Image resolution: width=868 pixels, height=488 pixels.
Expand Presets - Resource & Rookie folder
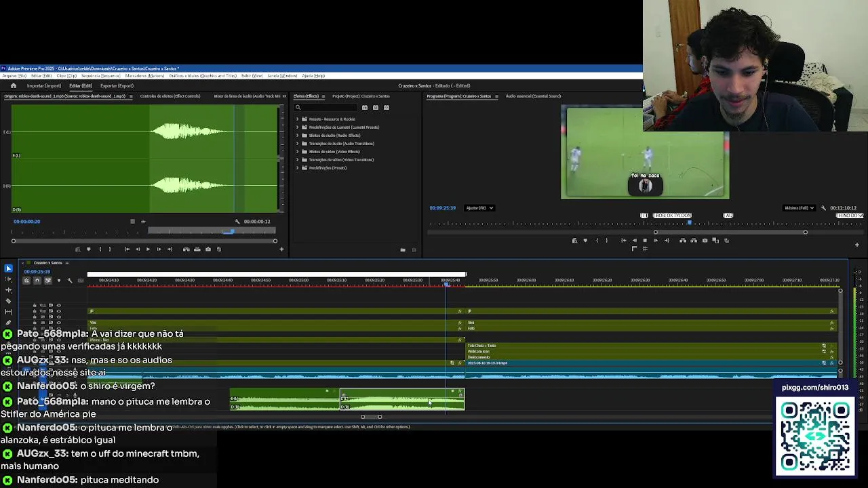click(x=297, y=119)
